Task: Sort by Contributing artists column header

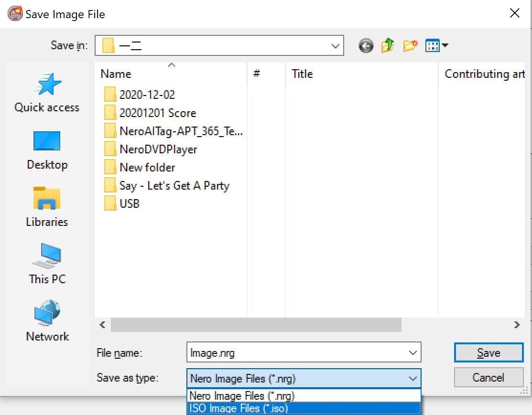Action: click(482, 74)
